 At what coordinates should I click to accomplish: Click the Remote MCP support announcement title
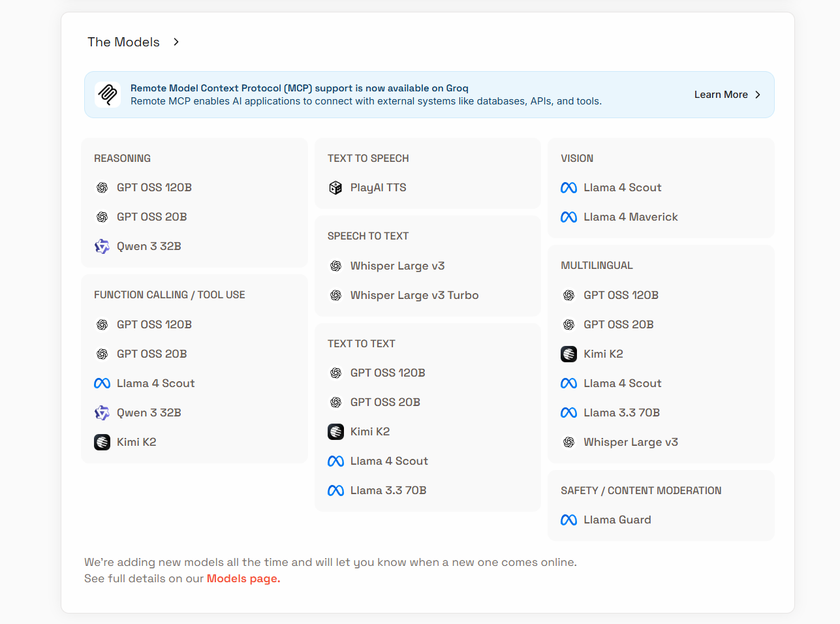tap(300, 88)
